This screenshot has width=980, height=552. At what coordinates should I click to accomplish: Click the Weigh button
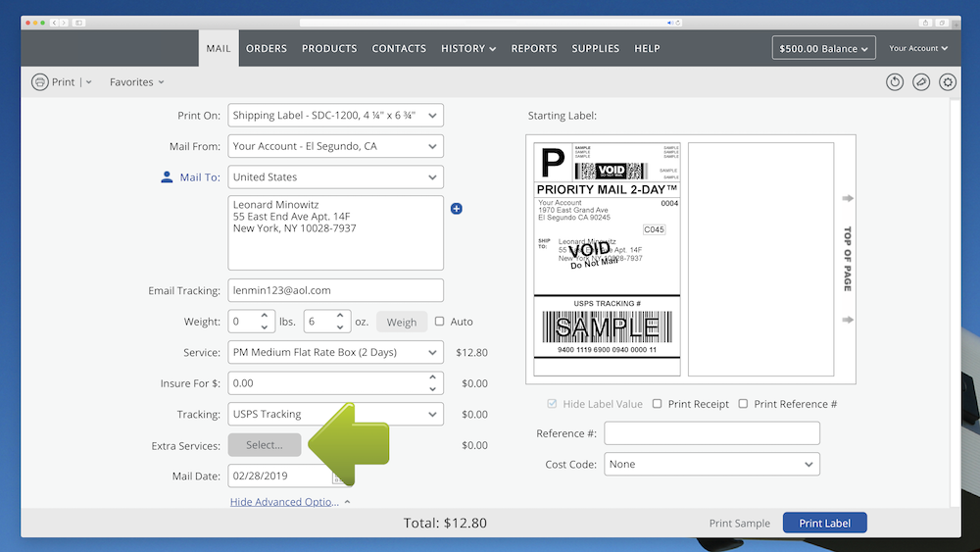point(401,322)
